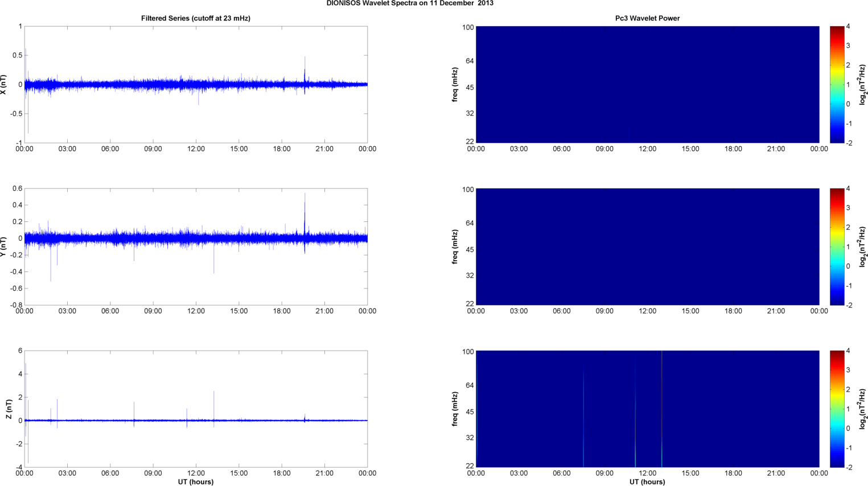Click the 0.5 tick on the X (nT) axis
The image size is (868, 486).
(x=17, y=56)
